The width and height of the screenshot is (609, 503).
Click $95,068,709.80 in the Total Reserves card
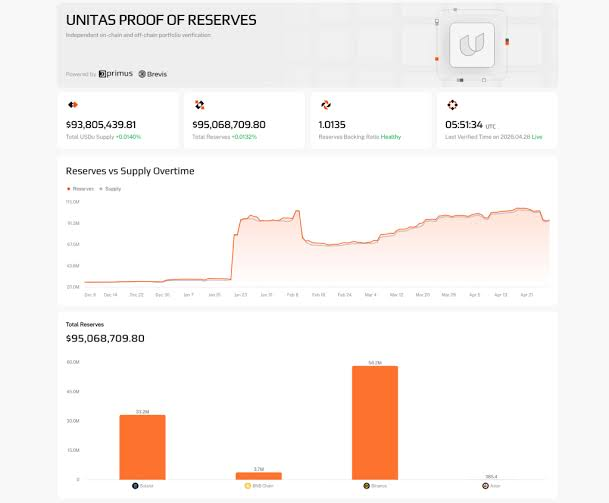pos(229,125)
